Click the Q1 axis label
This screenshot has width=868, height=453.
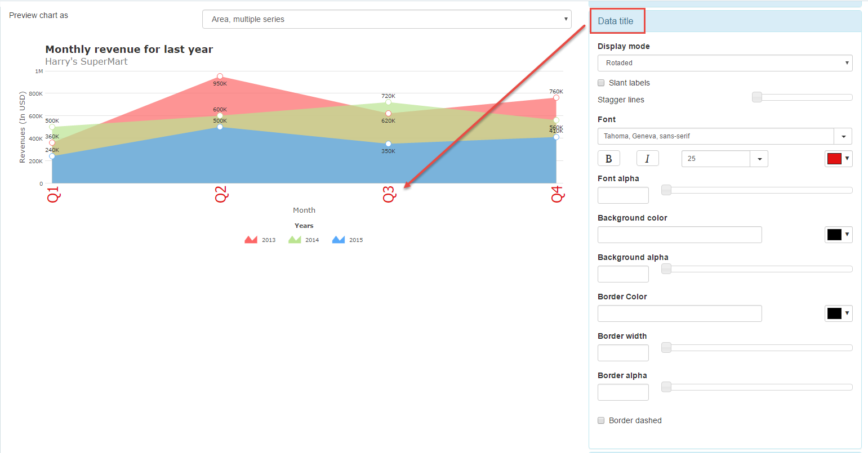tap(53, 195)
